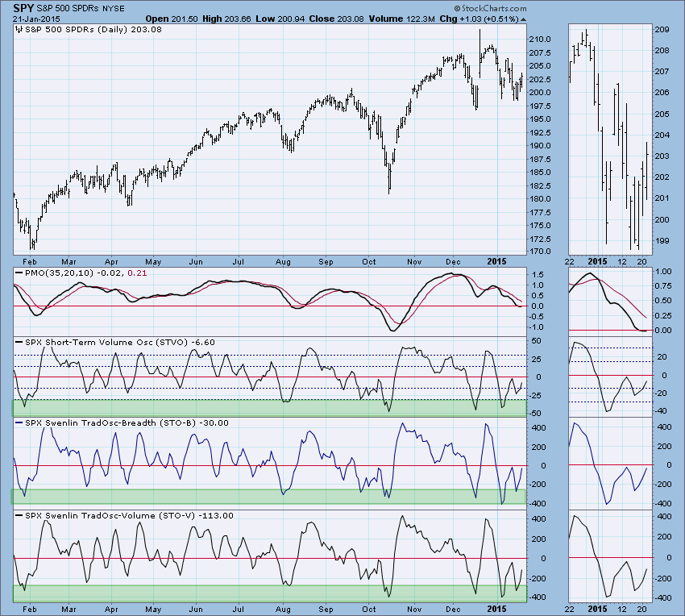
Task: Click Oct label under main price chart
Action: pyautogui.click(x=369, y=261)
